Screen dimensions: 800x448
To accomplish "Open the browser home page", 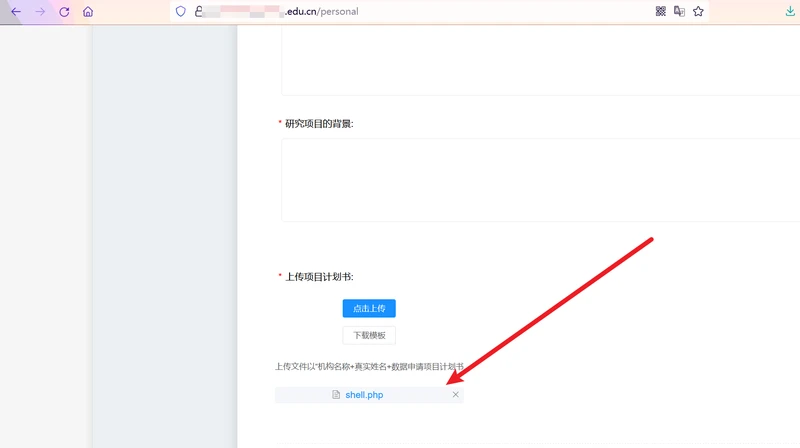I will point(88,11).
